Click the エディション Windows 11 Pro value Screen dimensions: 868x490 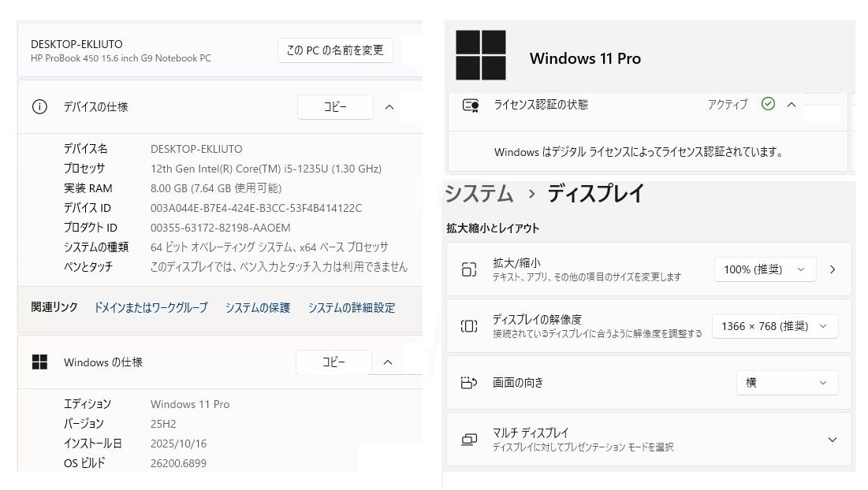190,404
